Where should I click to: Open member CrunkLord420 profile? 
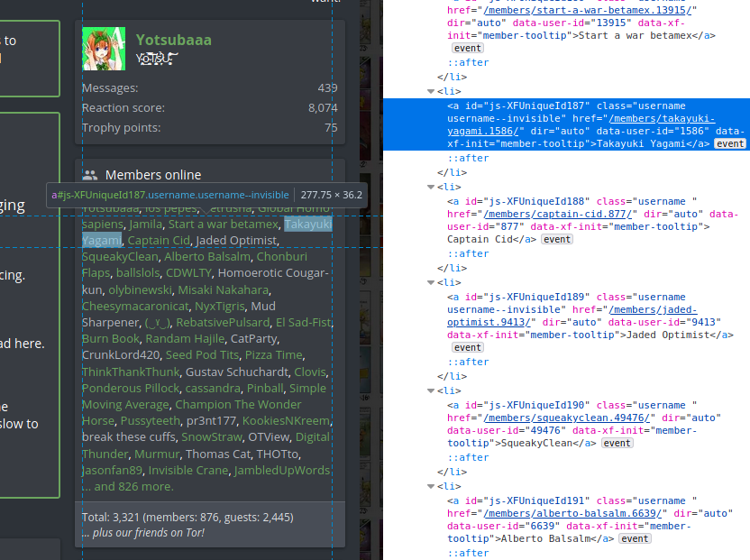point(121,355)
